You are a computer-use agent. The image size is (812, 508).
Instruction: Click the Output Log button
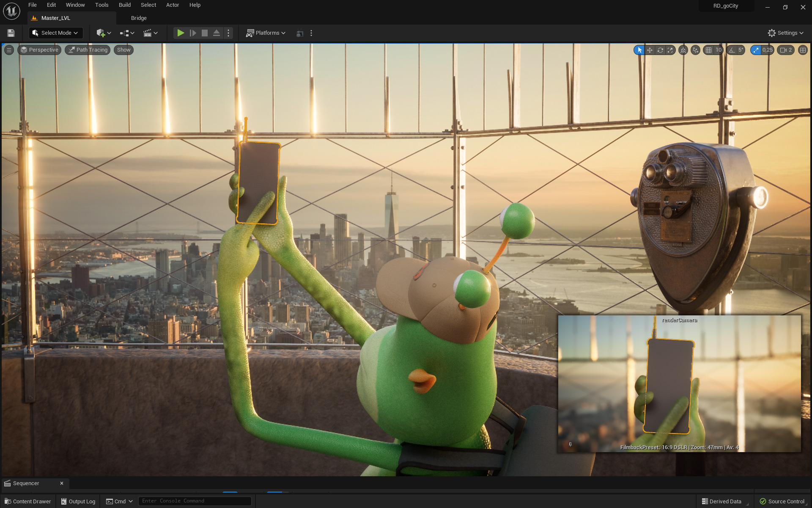point(78,501)
